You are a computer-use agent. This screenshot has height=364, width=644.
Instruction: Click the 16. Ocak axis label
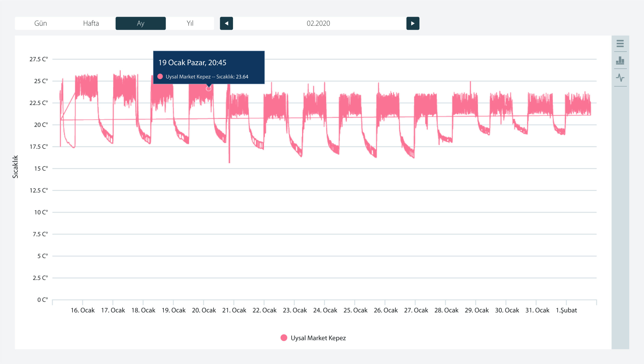[x=83, y=310]
